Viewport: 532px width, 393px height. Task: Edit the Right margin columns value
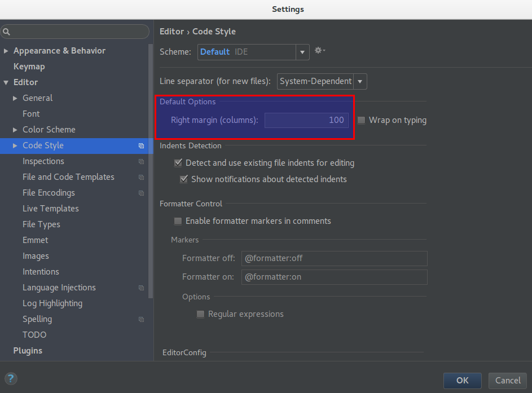click(x=306, y=120)
